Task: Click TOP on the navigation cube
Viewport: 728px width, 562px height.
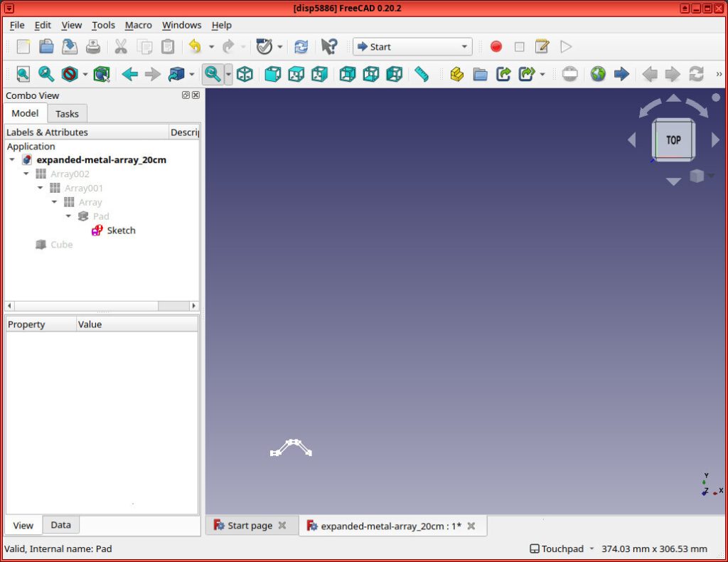Action: [x=672, y=139]
